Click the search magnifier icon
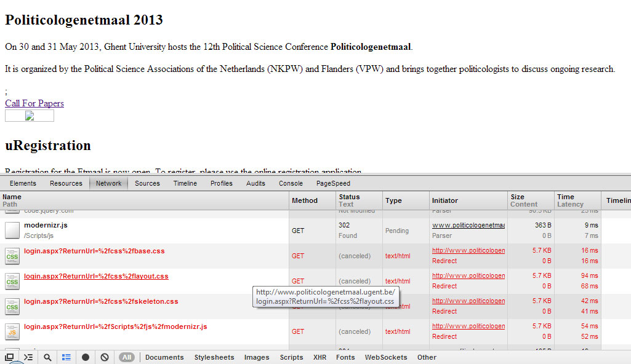This screenshot has width=631, height=364. tap(47, 357)
